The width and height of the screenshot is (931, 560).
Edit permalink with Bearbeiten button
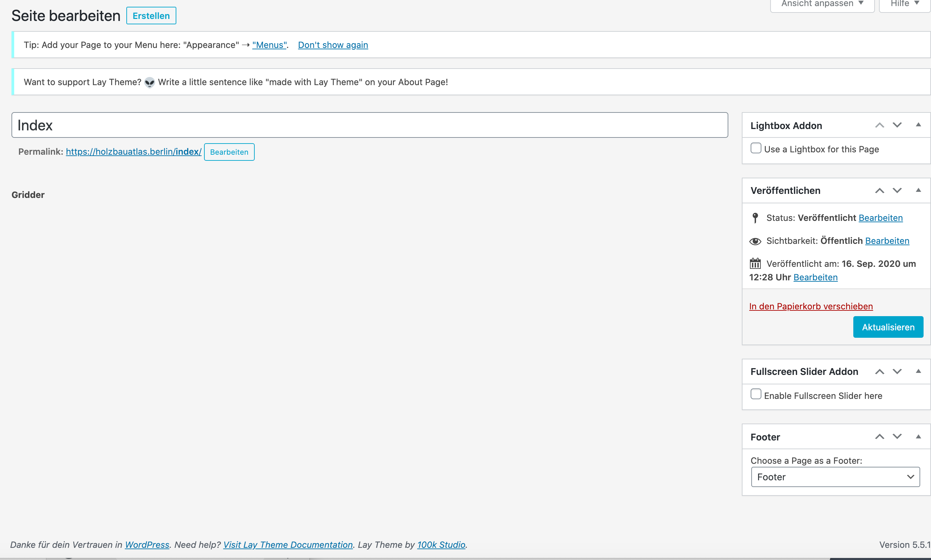pos(229,152)
